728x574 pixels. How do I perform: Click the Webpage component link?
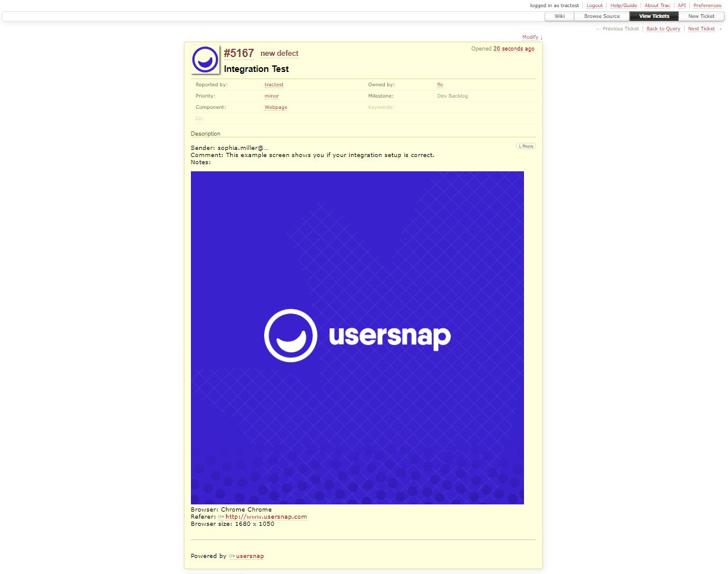point(276,107)
